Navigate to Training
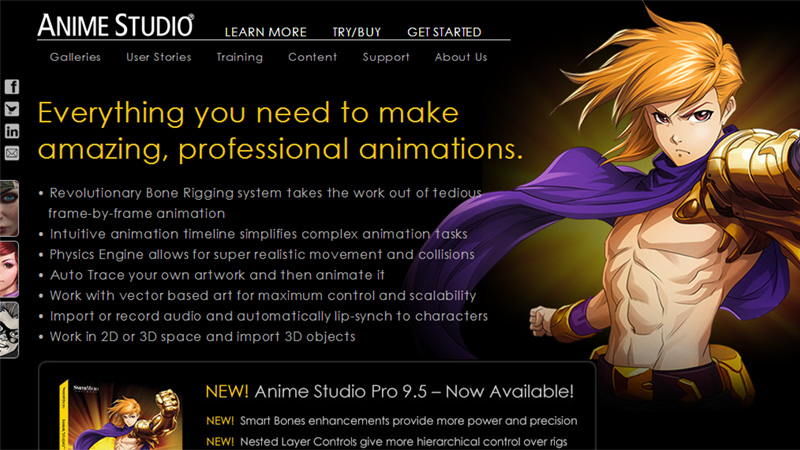The height and width of the screenshot is (450, 800). (240, 57)
